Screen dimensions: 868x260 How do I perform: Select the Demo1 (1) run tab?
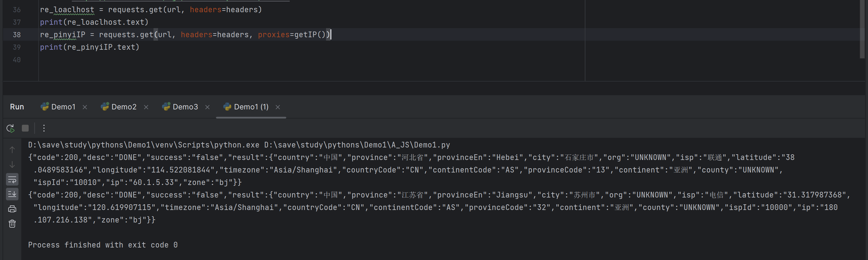coord(251,107)
